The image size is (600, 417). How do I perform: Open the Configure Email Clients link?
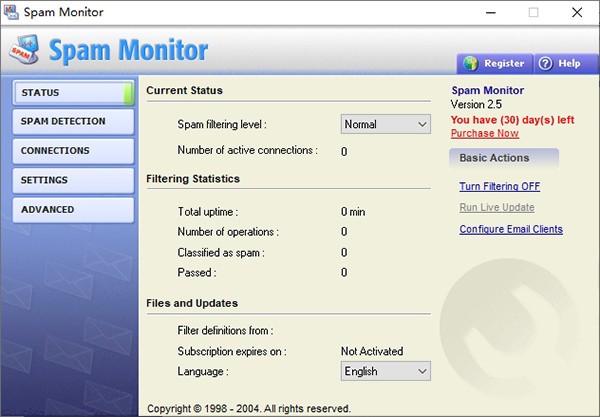[x=510, y=229]
